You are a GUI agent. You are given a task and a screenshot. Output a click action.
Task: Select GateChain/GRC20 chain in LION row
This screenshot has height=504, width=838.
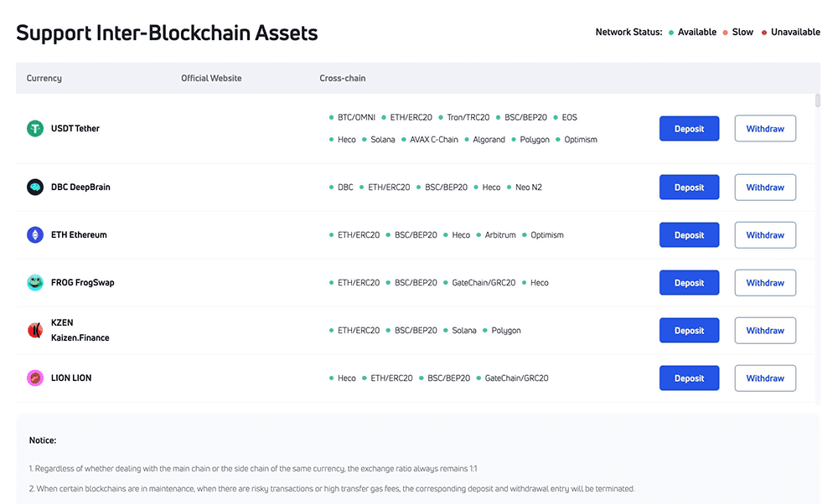coord(512,378)
